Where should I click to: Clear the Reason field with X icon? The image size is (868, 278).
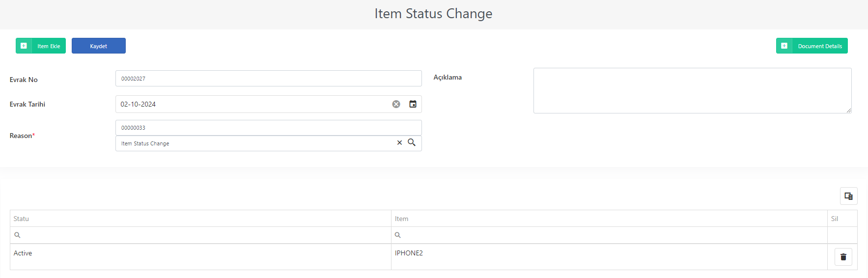point(399,143)
